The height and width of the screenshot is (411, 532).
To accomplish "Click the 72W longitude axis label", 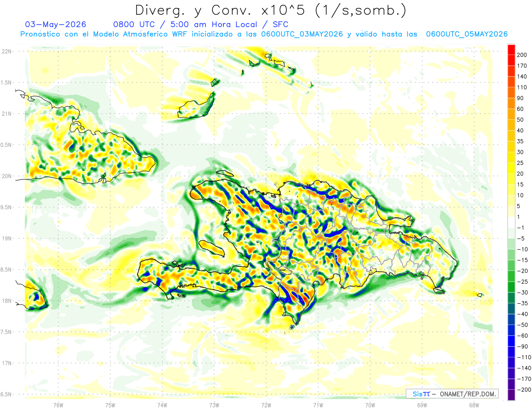I will coord(266,405).
